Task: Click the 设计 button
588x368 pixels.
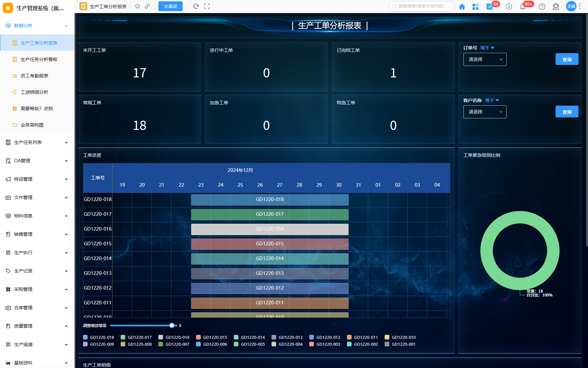Action: [171, 6]
